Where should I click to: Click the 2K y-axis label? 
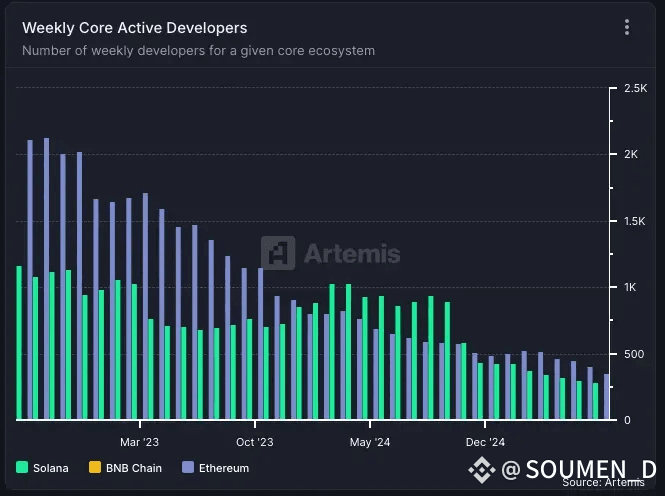[x=631, y=154]
